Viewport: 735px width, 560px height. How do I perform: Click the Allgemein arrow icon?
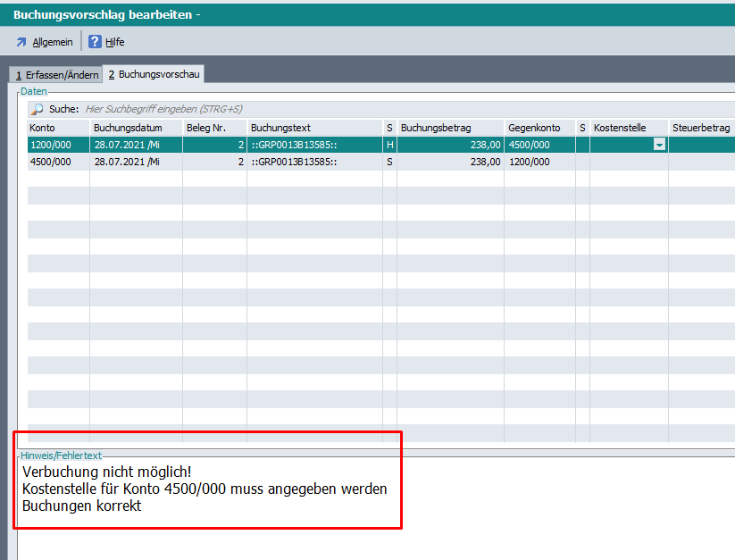tap(21, 42)
